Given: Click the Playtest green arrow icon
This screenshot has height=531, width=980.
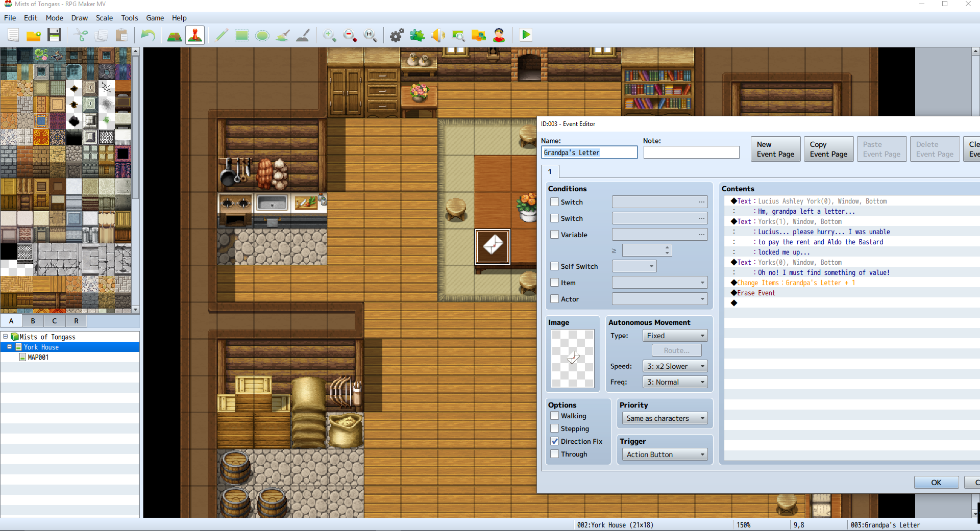Looking at the screenshot, I should (526, 35).
